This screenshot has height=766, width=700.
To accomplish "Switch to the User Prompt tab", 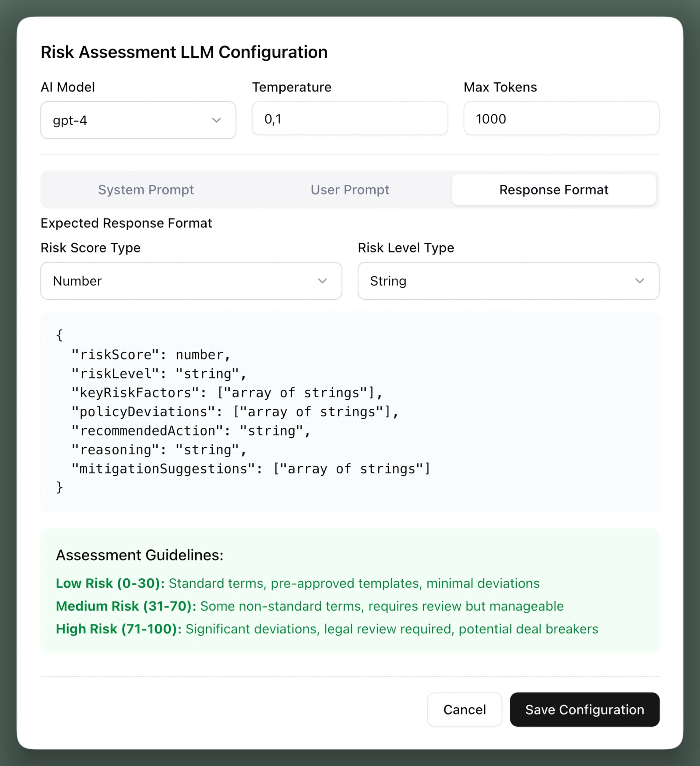I will 350,190.
